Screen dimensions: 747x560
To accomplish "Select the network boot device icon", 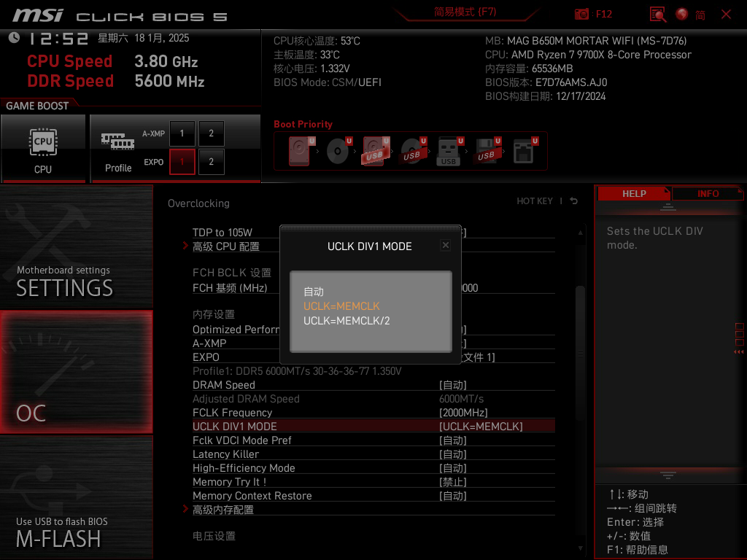I will click(523, 152).
